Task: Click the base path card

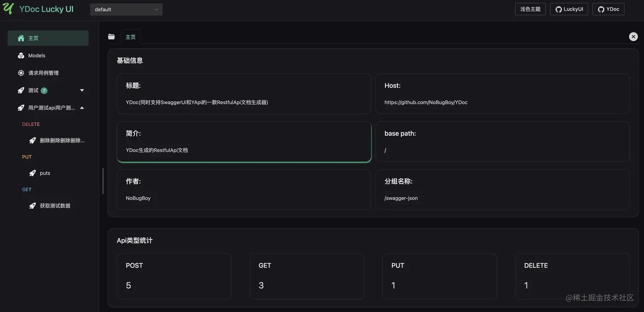Action: pyautogui.click(x=503, y=142)
